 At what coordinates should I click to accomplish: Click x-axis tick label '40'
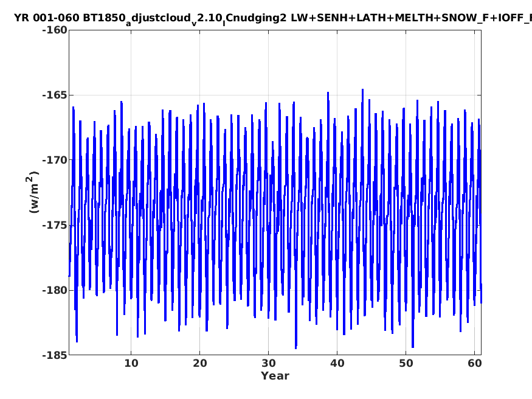tap(337, 363)
